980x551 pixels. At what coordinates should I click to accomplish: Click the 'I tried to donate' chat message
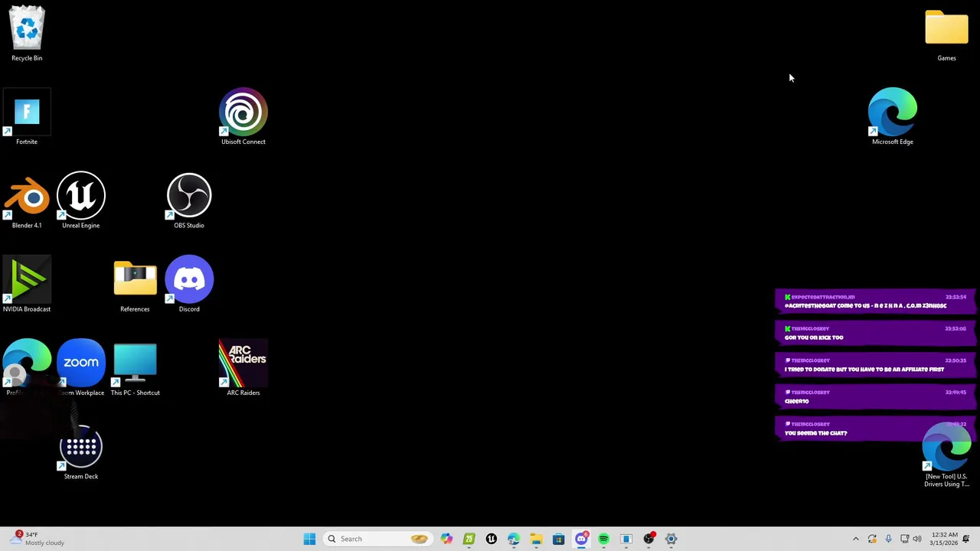click(875, 365)
